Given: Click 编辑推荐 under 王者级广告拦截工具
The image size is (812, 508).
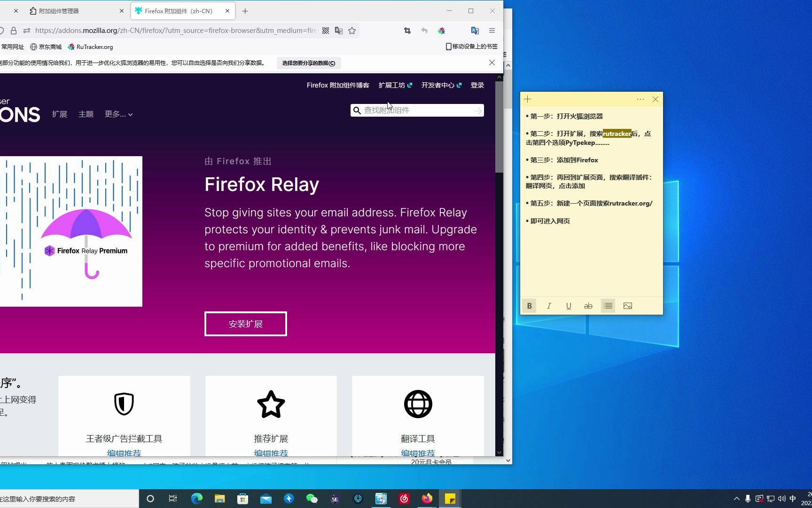Looking at the screenshot, I should point(124,453).
